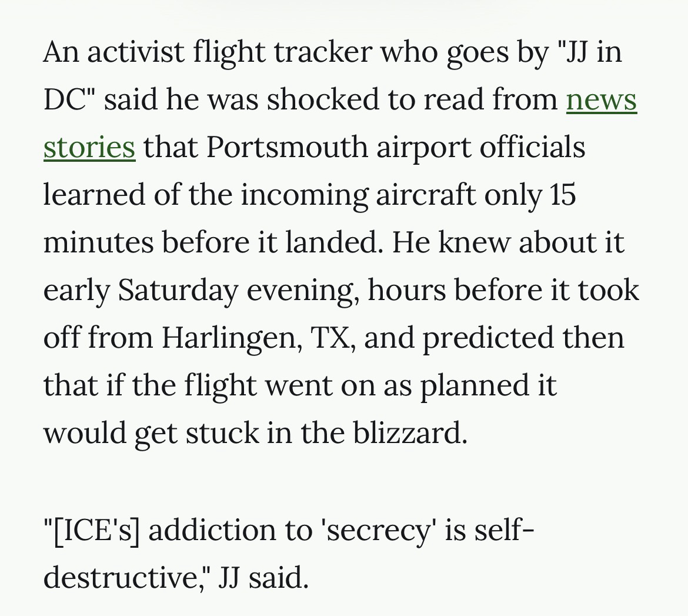Screen dimensions: 688x616
Task: Click the word "destructive" in the last line
Action: pyautogui.click(x=123, y=578)
